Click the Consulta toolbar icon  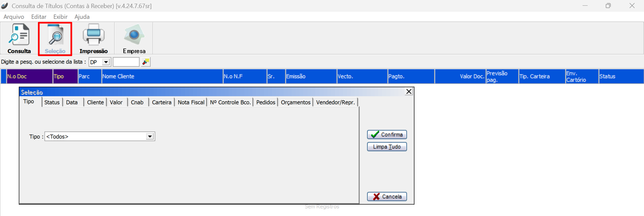click(x=19, y=38)
